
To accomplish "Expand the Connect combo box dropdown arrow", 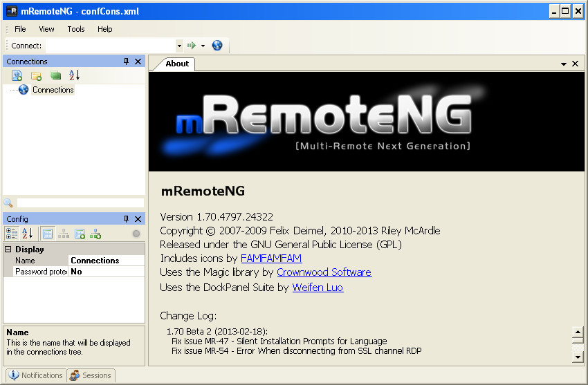I will 179,46.
